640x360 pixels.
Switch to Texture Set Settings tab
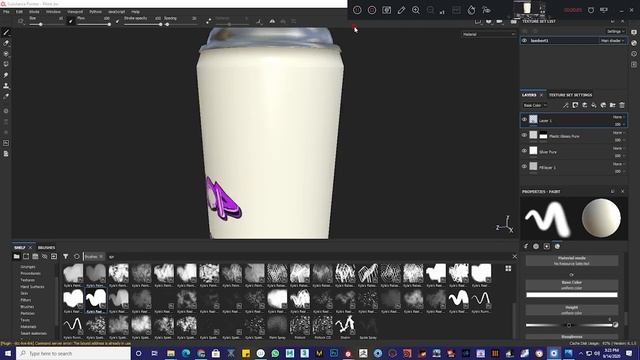pyautogui.click(x=570, y=95)
